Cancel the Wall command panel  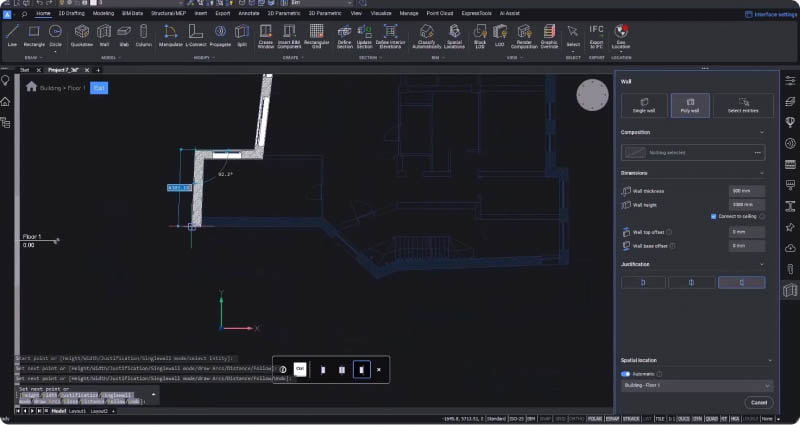(x=759, y=403)
